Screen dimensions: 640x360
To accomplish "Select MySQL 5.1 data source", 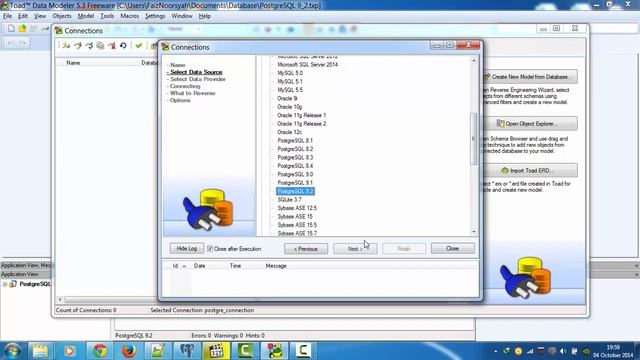I will point(290,82).
